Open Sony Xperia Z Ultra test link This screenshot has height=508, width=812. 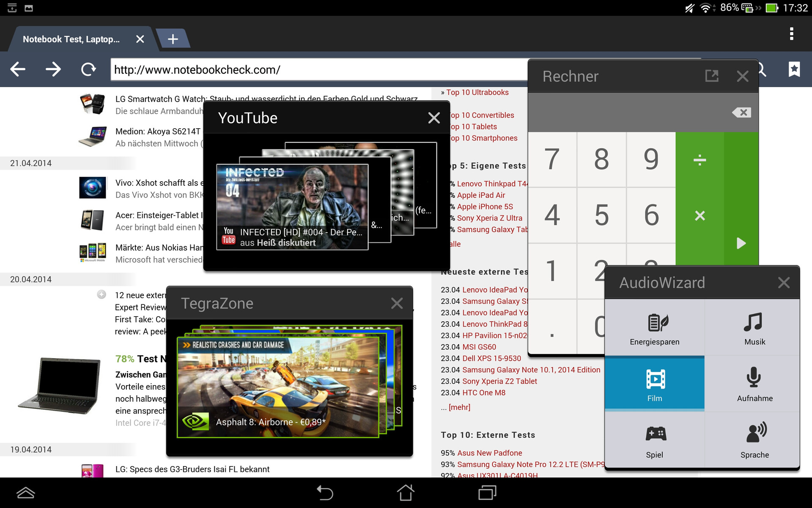click(489, 218)
